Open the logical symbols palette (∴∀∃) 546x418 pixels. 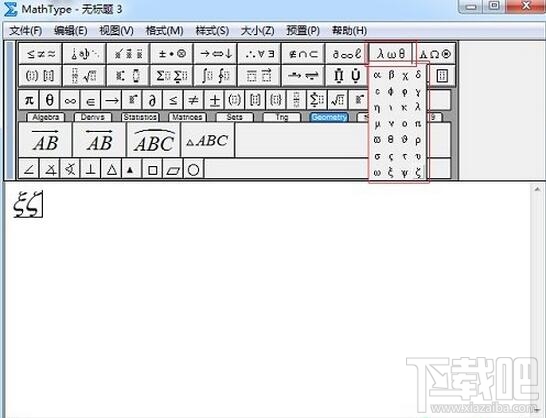click(259, 54)
